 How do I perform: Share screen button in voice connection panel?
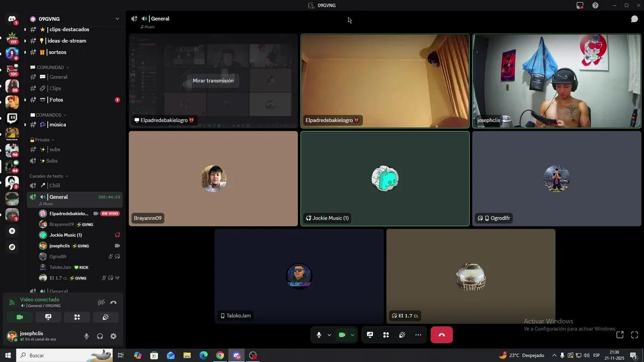point(48,317)
